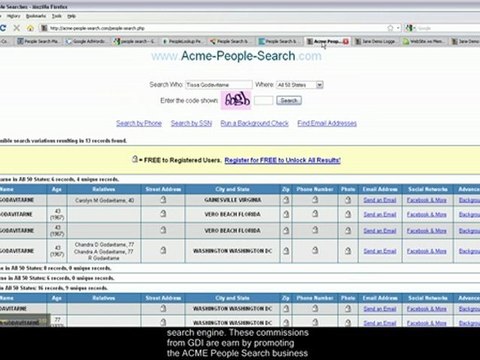Image resolution: width=480 pixels, height=360 pixels.
Task: Open the Search by Phone link
Action: pyautogui.click(x=139, y=123)
